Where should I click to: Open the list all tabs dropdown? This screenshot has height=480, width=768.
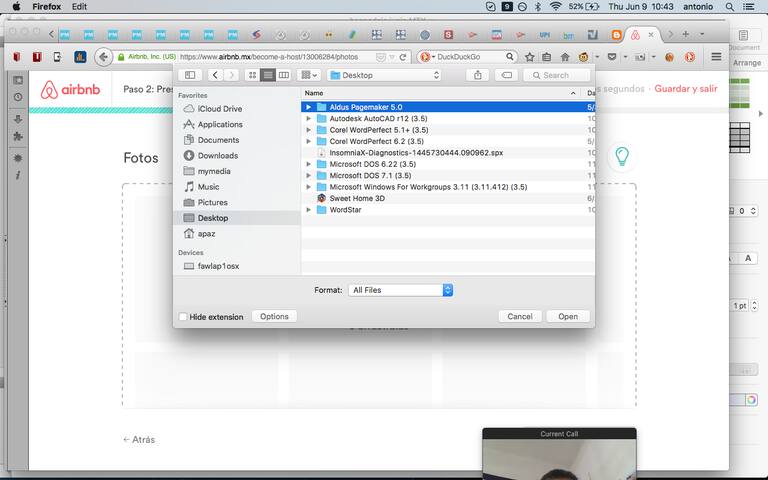pos(702,34)
